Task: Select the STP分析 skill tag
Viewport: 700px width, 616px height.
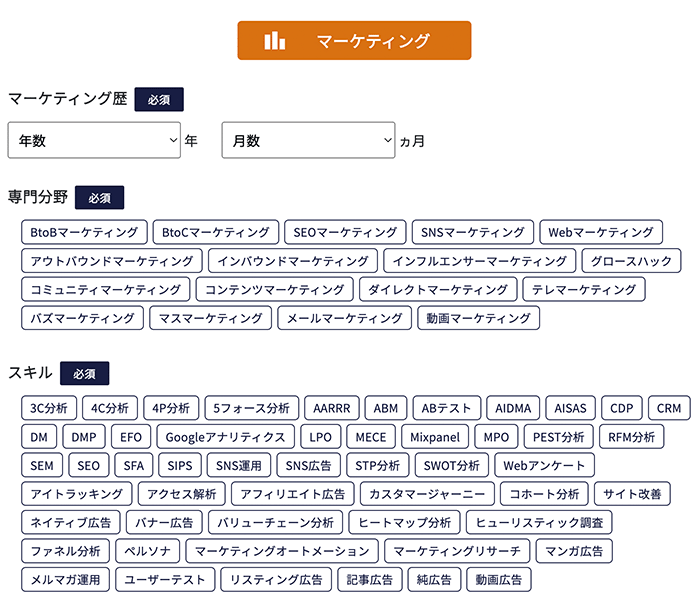Action: pos(378,465)
